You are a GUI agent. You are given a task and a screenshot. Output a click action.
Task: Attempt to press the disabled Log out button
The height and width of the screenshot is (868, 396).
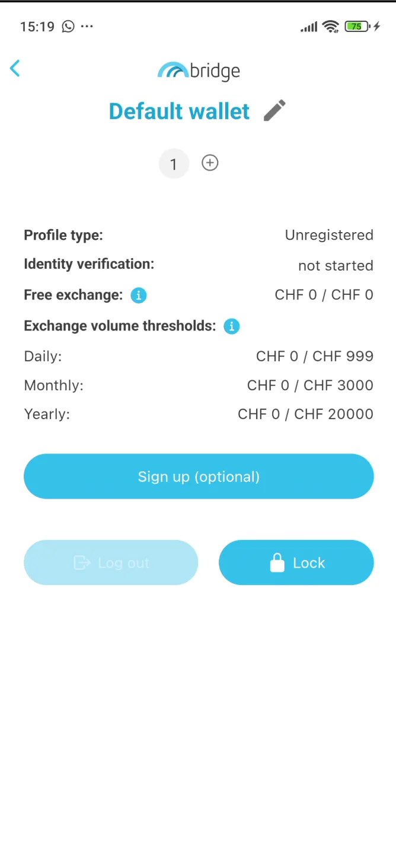[x=111, y=562]
